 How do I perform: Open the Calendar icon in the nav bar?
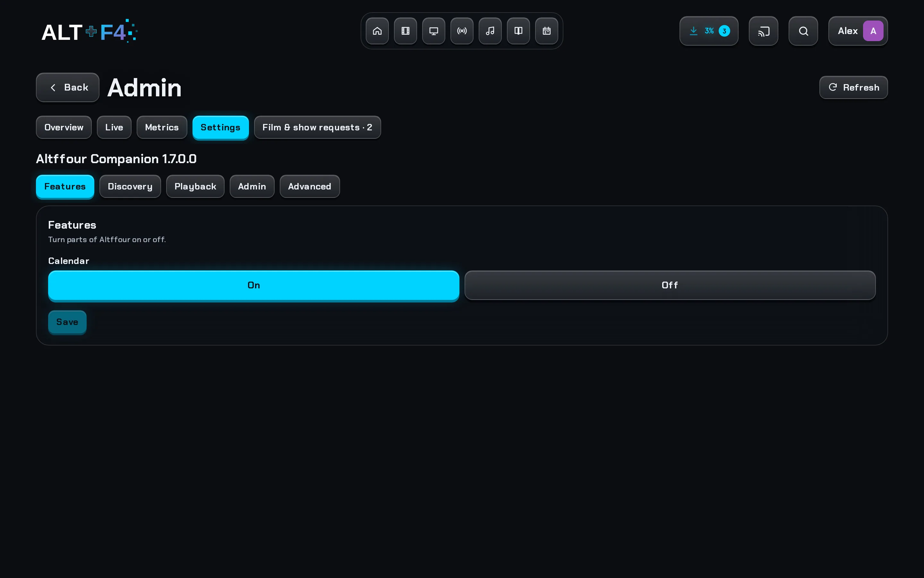pyautogui.click(x=546, y=31)
